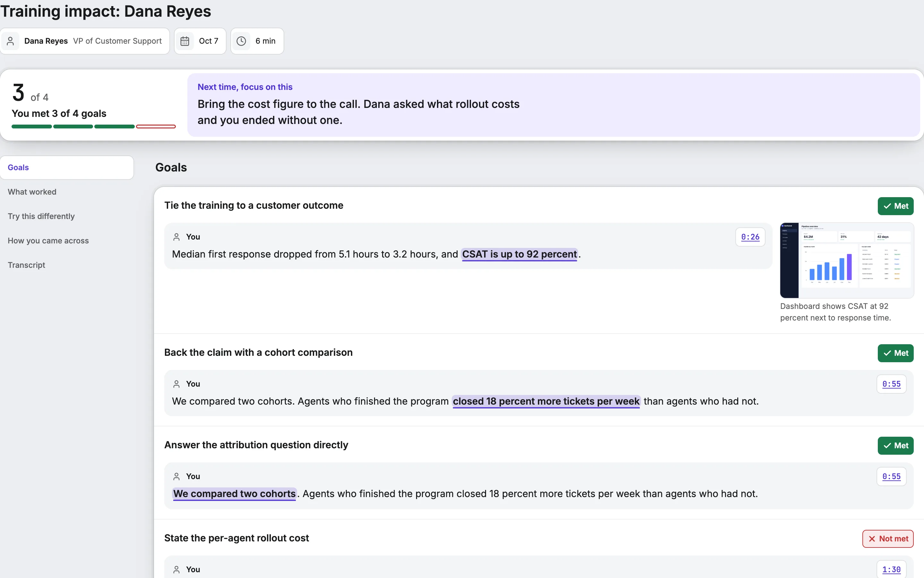This screenshot has width=924, height=578.
Task: Click the red unmet segment of goals progress bar
Action: [156, 127]
